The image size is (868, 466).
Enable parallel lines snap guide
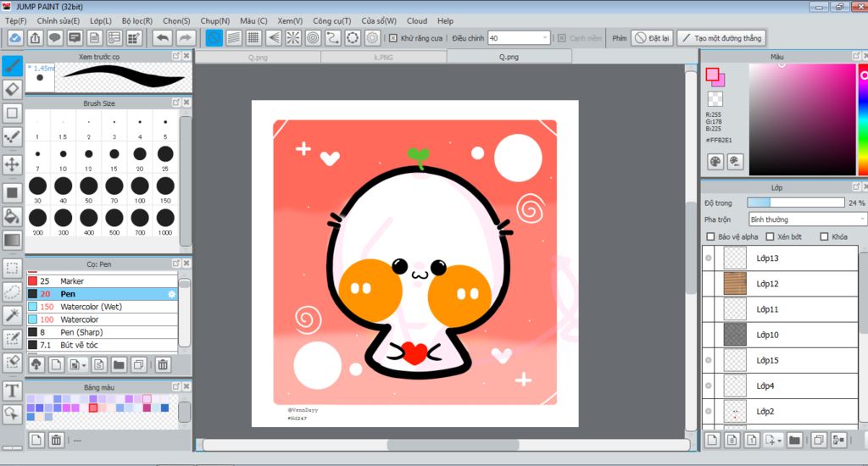coord(234,38)
